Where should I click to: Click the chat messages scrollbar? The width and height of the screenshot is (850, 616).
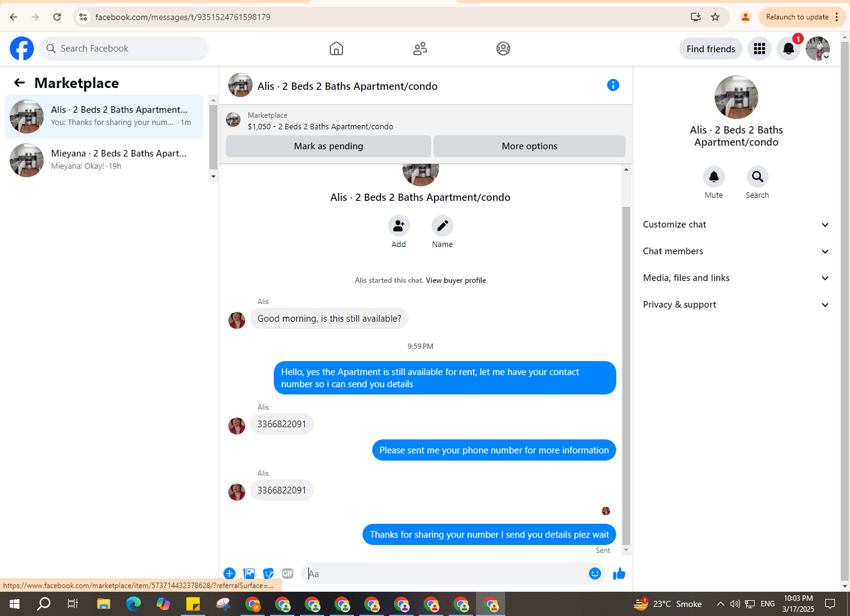(x=627, y=376)
